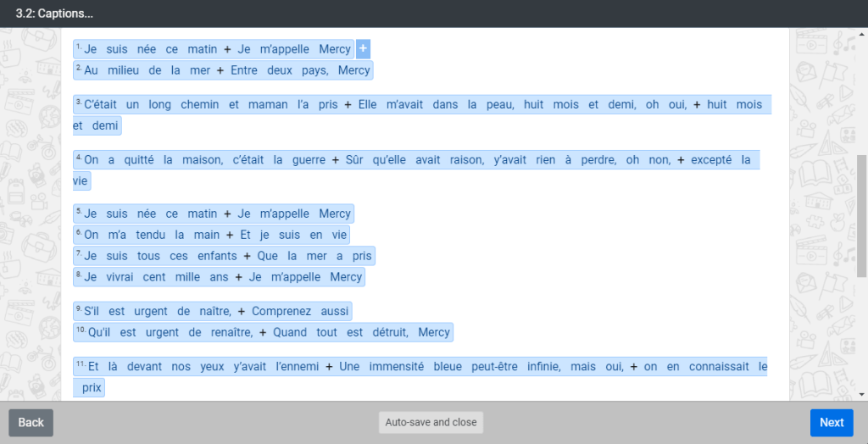Click the plus before "Que la mer" in caption 7
868x444 pixels.
[247, 256]
